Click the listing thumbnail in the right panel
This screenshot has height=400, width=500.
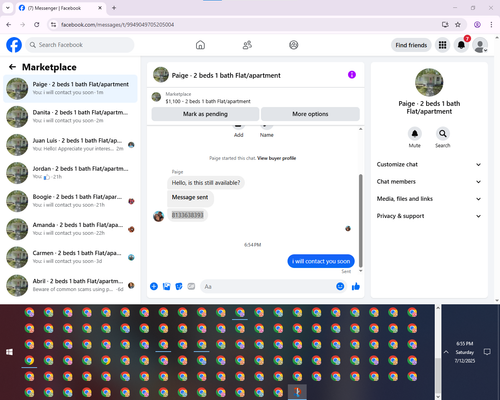[x=429, y=82]
